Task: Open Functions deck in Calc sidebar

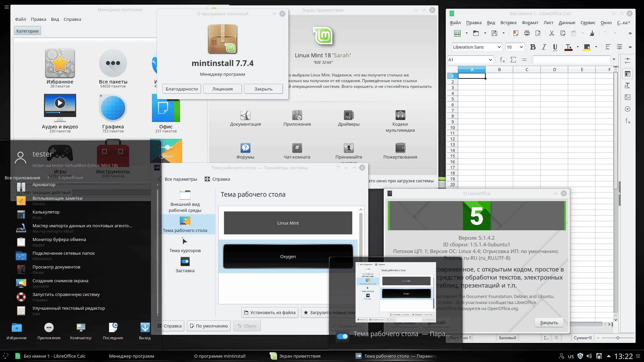Action: [x=628, y=121]
